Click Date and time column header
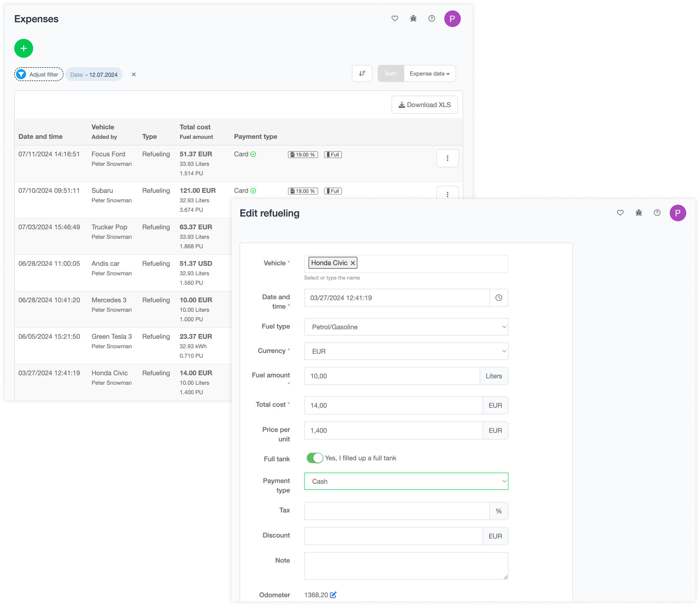 point(41,136)
